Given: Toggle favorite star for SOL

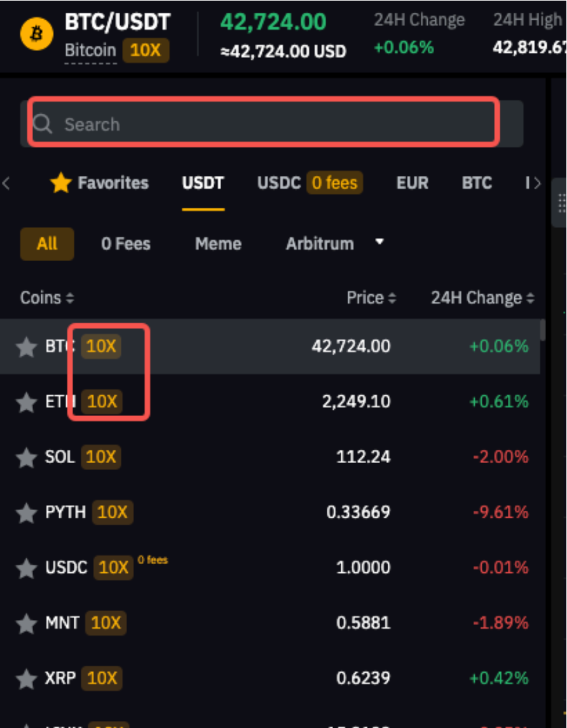Looking at the screenshot, I should [x=26, y=457].
